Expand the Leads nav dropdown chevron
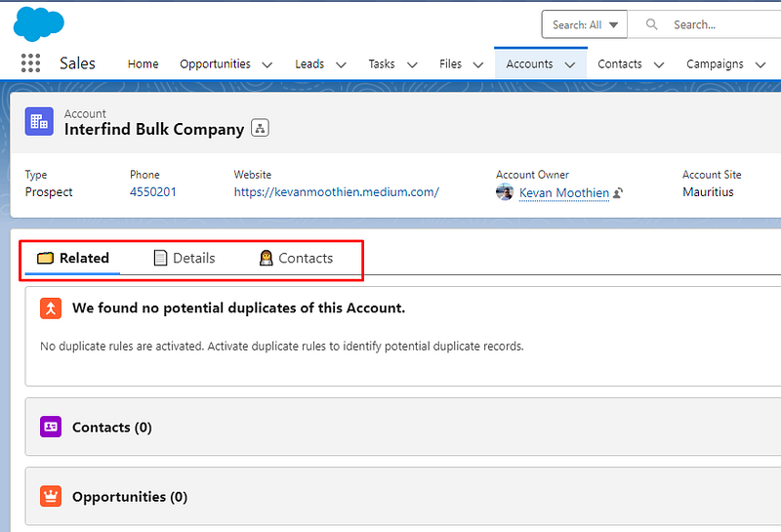Viewport: 781px width, 532px height. pos(341,64)
